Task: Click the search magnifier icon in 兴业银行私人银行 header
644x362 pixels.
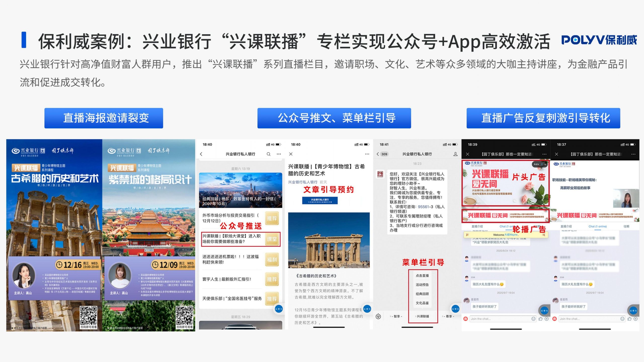Action: click(268, 154)
